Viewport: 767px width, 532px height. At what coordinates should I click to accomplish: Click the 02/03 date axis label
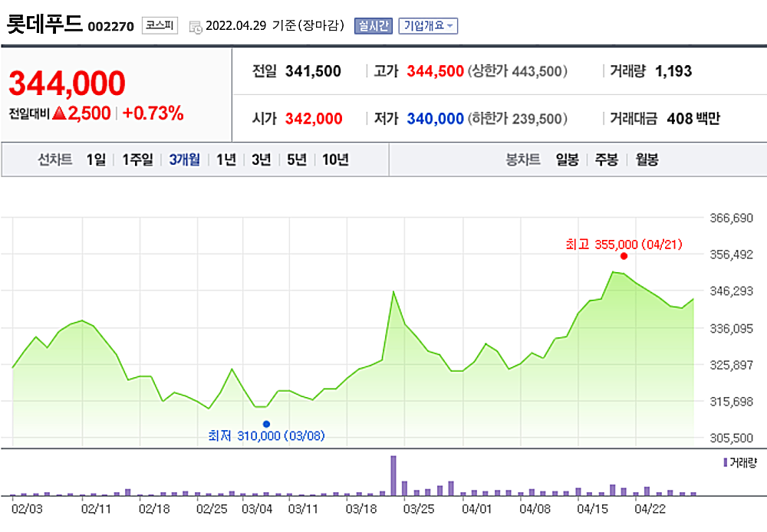[x=27, y=509]
